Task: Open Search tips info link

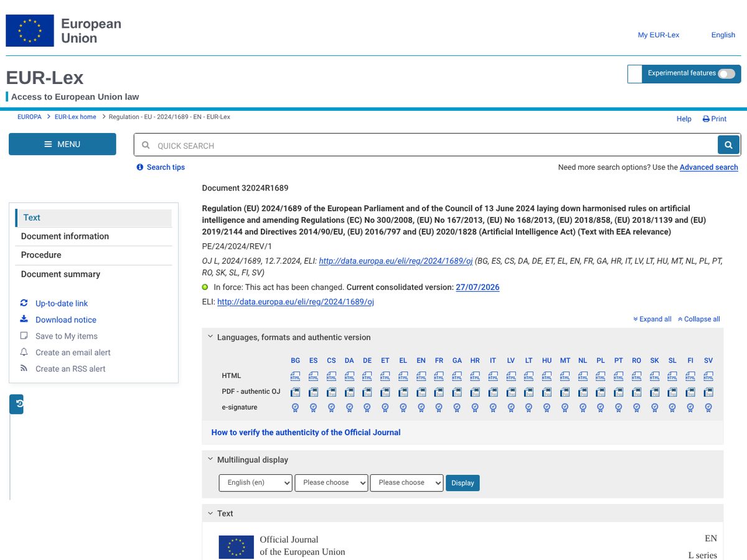Action: pos(161,167)
